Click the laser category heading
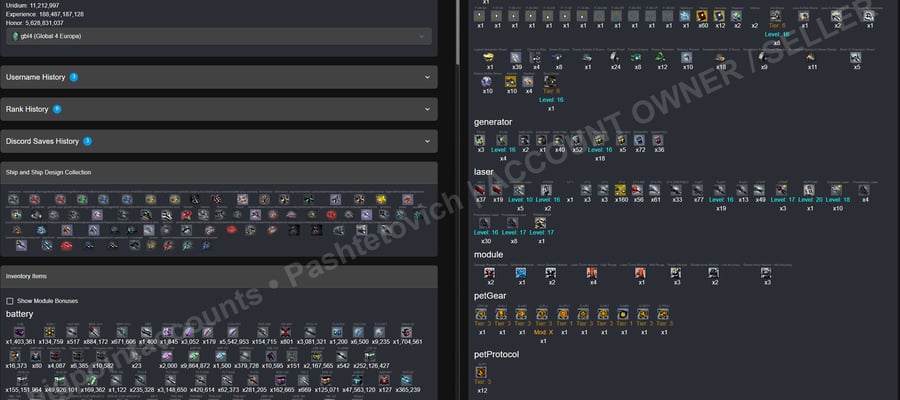The width and height of the screenshot is (900, 400). (484, 172)
